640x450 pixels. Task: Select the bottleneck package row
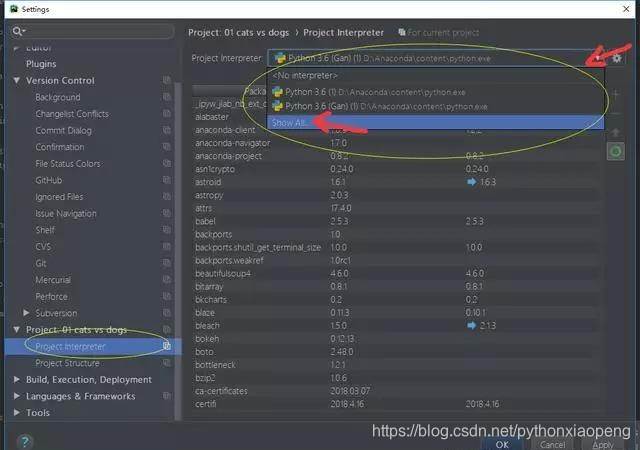click(396, 365)
